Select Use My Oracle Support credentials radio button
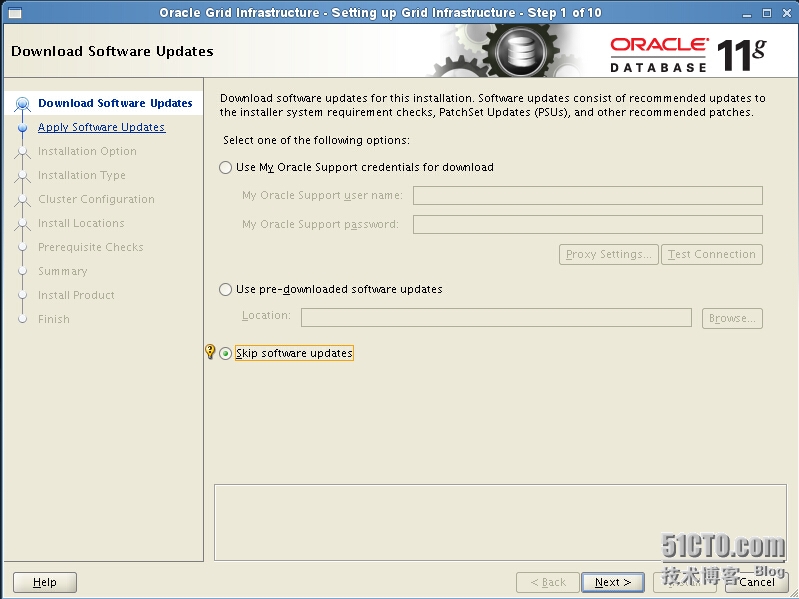Viewport: 799px width, 599px height. click(x=225, y=168)
